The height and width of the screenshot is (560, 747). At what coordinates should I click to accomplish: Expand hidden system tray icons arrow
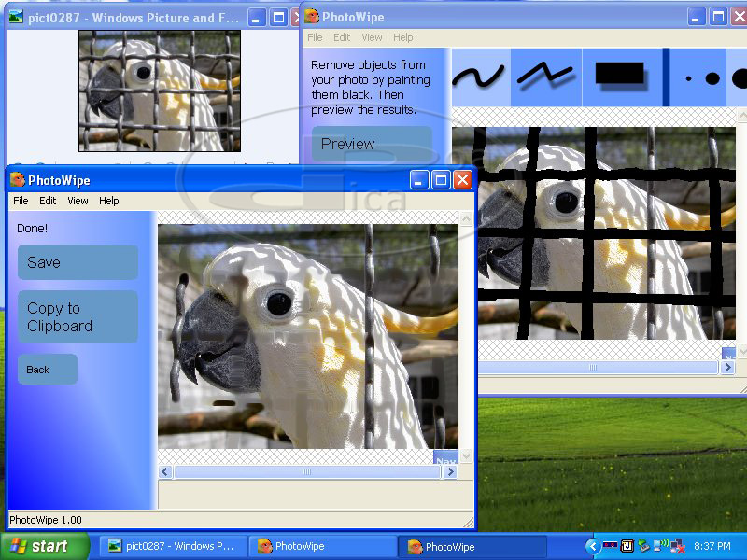(x=592, y=546)
